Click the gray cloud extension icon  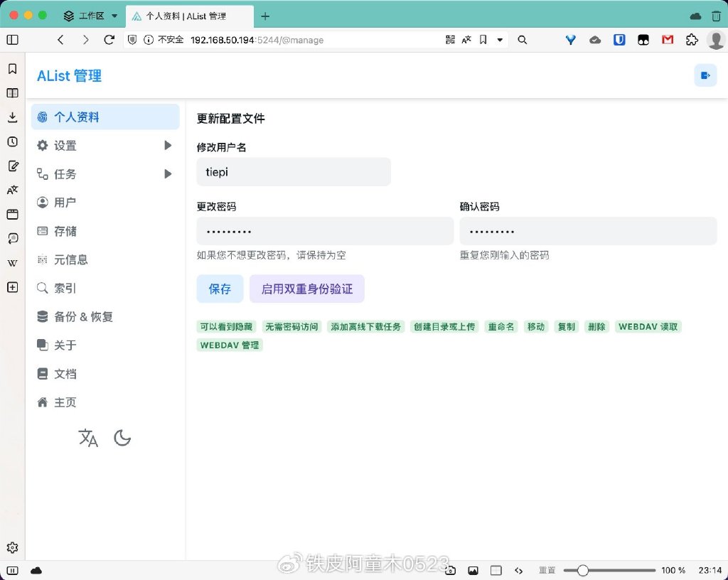595,40
